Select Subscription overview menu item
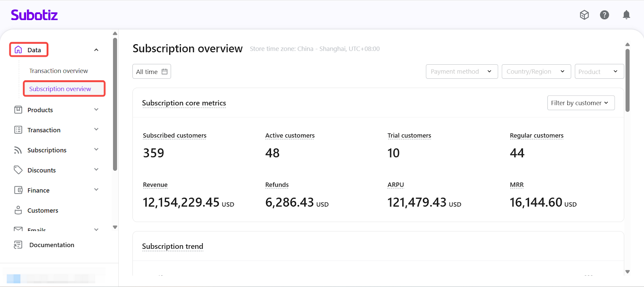This screenshot has width=644, height=287. point(60,89)
